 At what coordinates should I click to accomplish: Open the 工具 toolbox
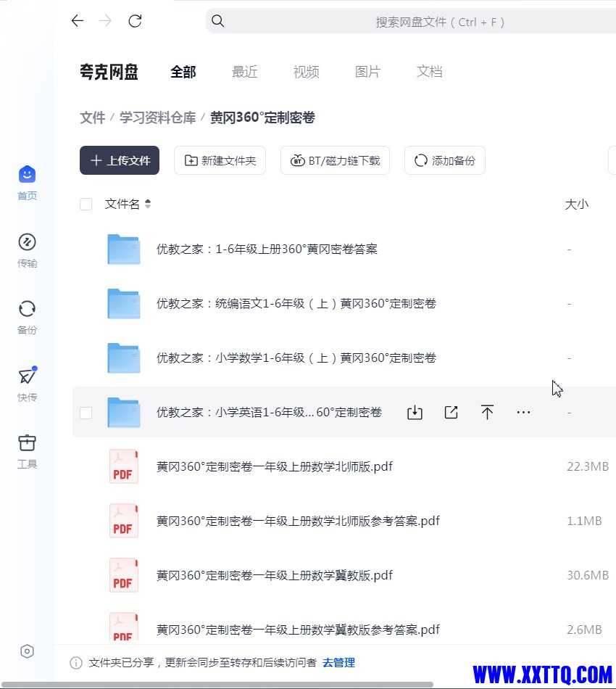coord(28,452)
